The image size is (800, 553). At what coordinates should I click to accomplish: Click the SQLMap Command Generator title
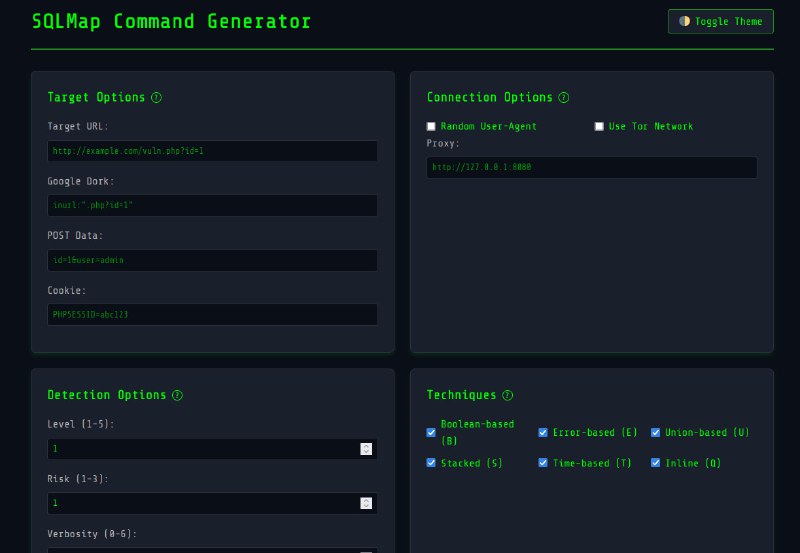171,21
